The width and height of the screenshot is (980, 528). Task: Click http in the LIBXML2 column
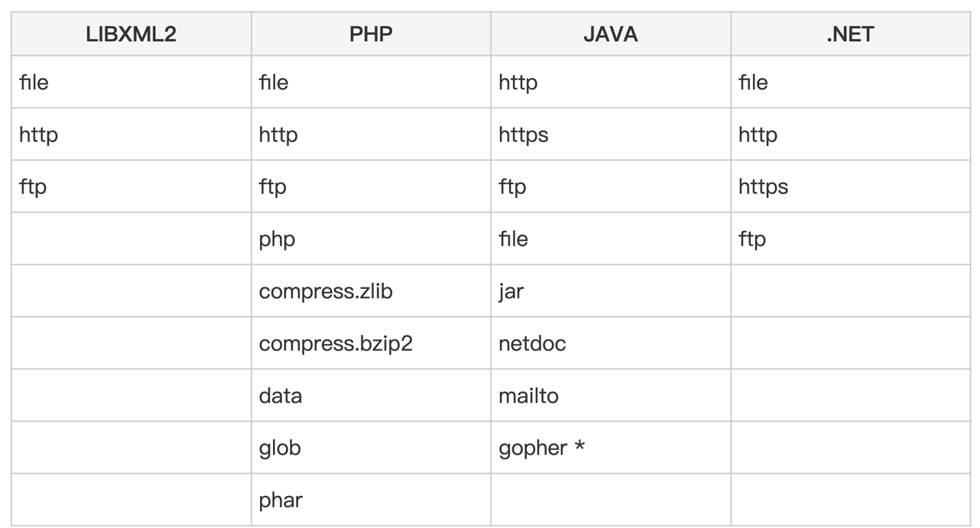click(38, 135)
